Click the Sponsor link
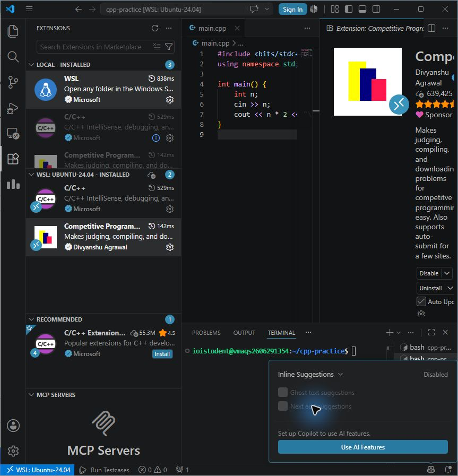The width and height of the screenshot is (458, 476). coord(434,115)
